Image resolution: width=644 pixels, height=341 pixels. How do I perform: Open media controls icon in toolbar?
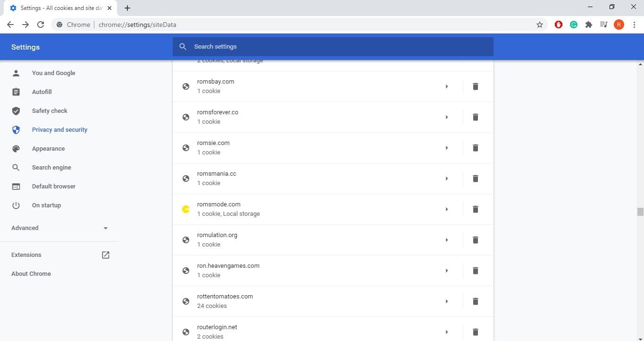coord(603,25)
